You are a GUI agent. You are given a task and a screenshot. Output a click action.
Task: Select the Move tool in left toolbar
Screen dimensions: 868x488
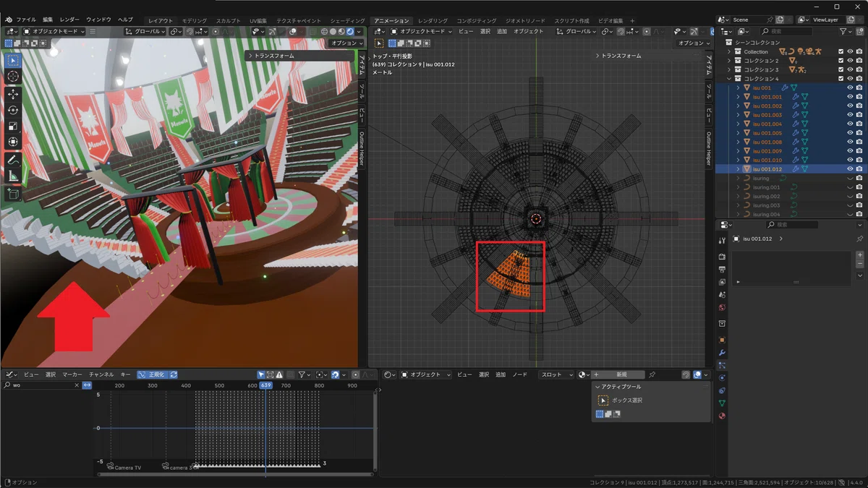click(x=13, y=95)
